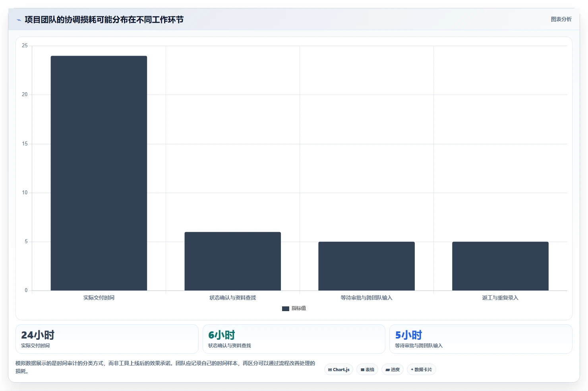Click the y-axis value 20
588x391 pixels.
25,95
